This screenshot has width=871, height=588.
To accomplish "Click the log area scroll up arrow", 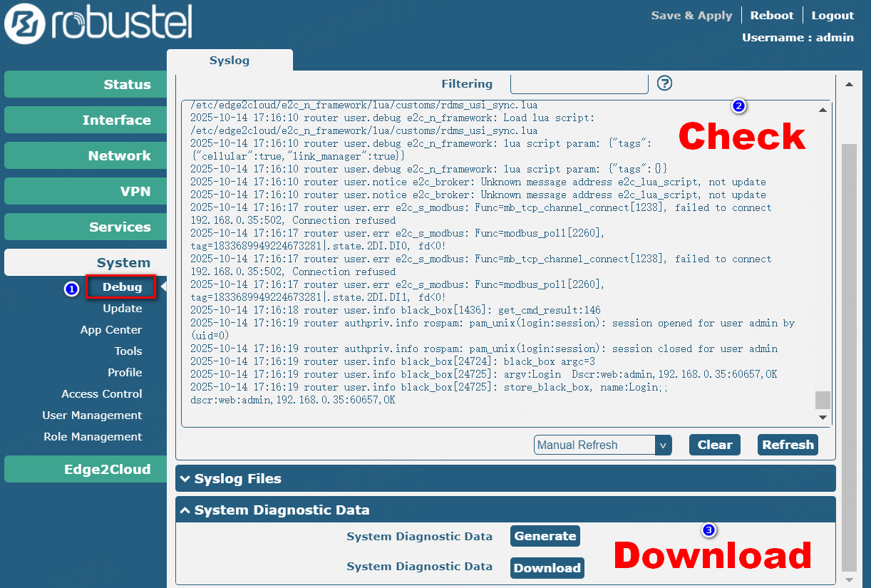I will click(823, 110).
